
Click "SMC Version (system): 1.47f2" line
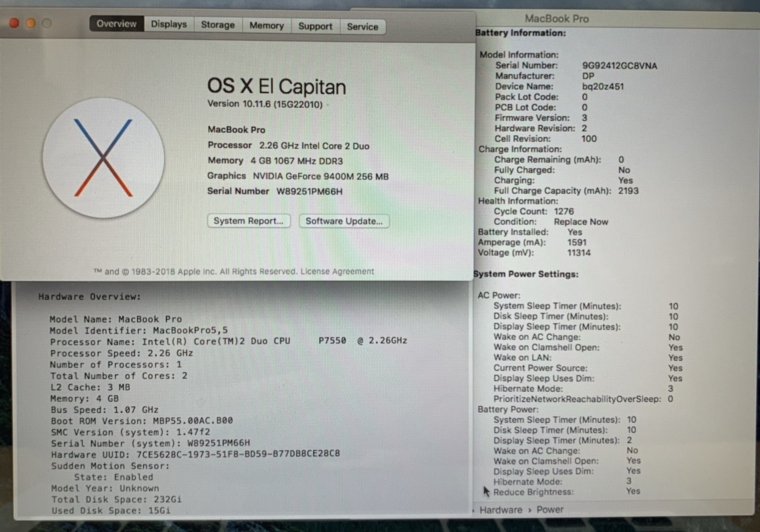[x=130, y=432]
